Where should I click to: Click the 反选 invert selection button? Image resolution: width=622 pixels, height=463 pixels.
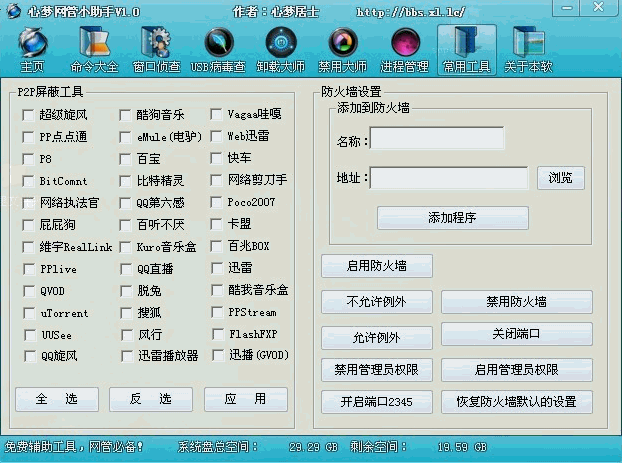click(151, 399)
